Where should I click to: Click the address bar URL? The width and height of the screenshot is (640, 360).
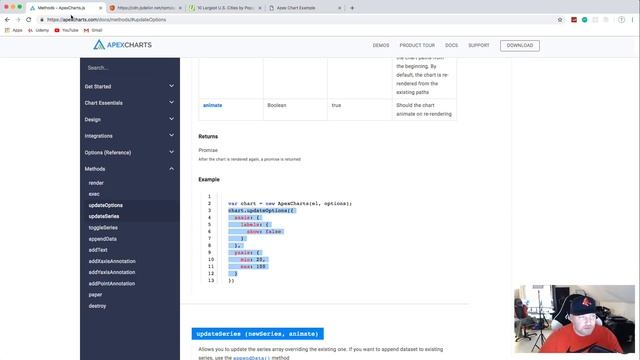click(x=106, y=20)
